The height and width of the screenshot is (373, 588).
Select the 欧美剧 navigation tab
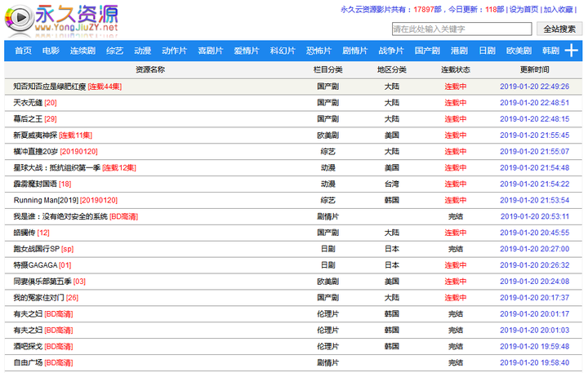coord(519,51)
